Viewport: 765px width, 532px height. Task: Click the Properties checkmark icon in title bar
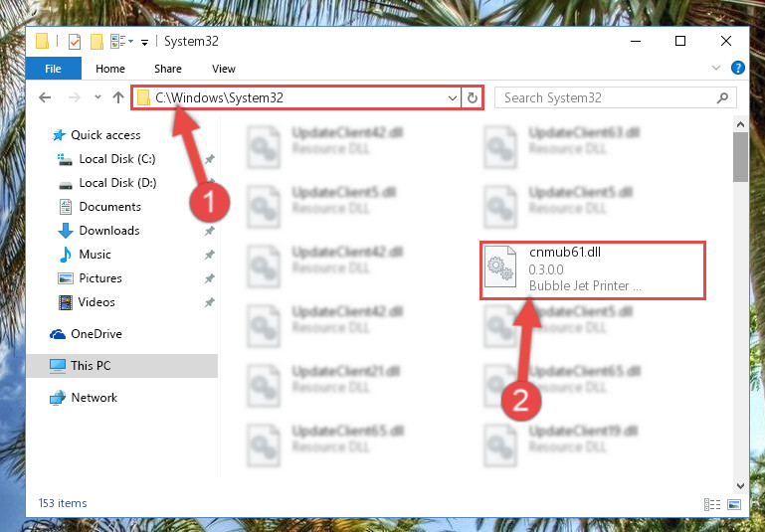coord(75,42)
